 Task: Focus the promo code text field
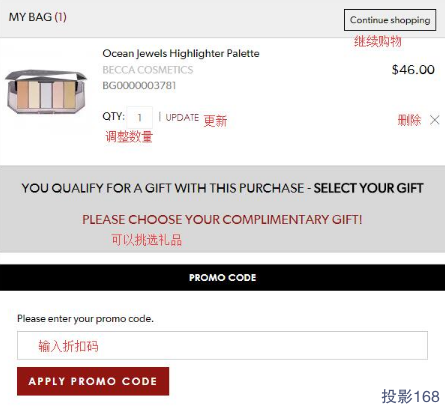pos(222,345)
